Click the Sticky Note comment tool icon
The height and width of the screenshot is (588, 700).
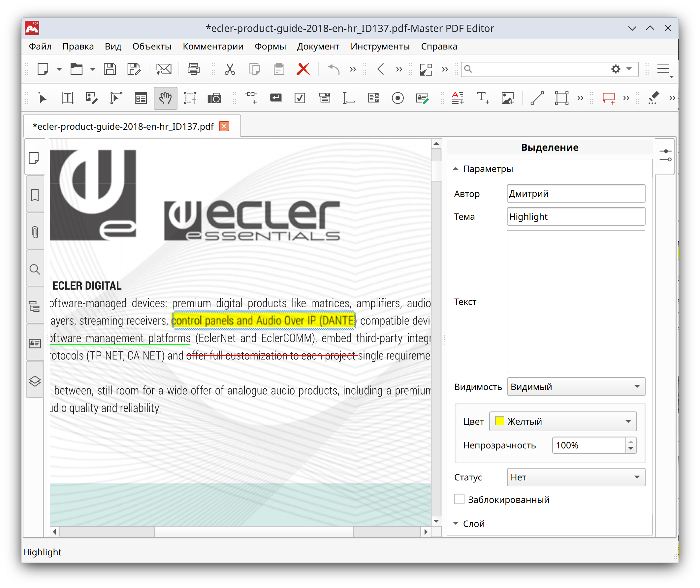tap(609, 98)
